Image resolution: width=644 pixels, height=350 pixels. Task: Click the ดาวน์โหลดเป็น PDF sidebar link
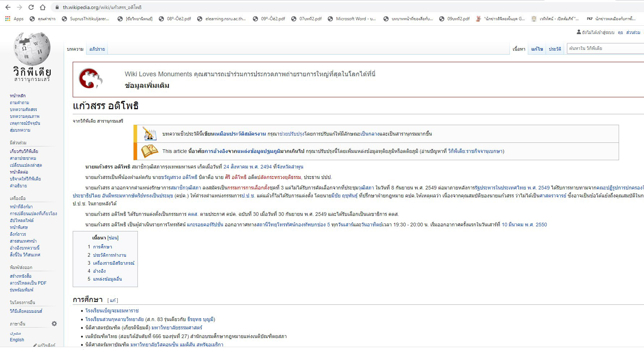tap(28, 283)
